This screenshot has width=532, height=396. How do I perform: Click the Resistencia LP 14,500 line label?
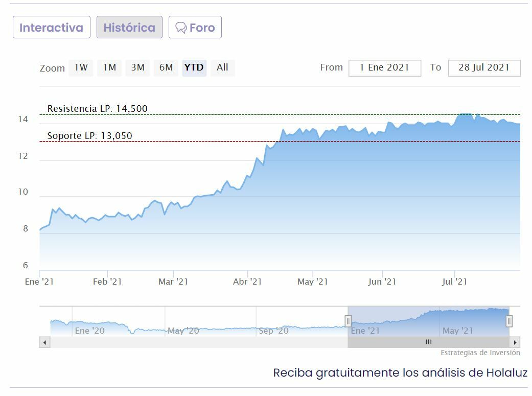coord(97,109)
